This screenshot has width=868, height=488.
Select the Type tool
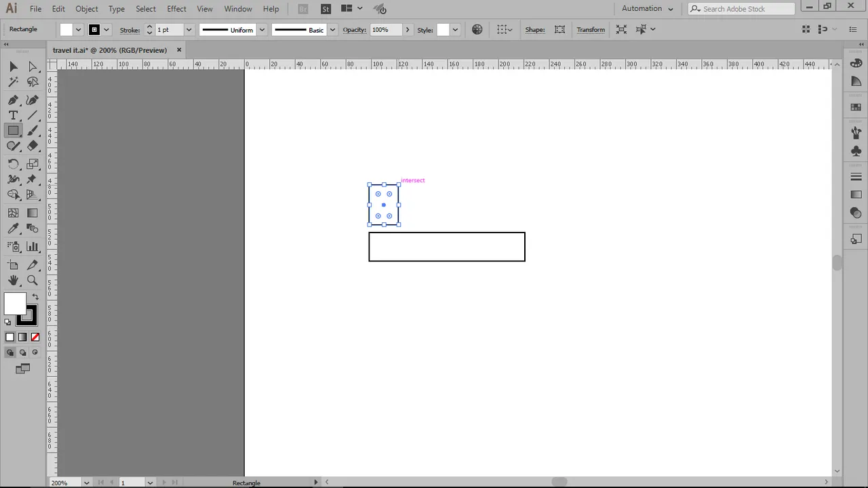pos(13,115)
